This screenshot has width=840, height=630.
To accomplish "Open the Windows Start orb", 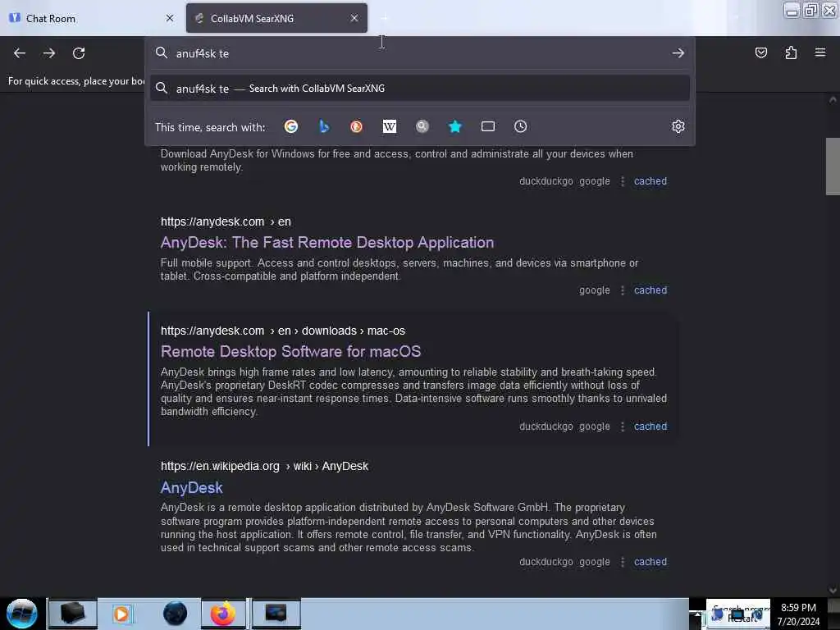I will click(21, 614).
